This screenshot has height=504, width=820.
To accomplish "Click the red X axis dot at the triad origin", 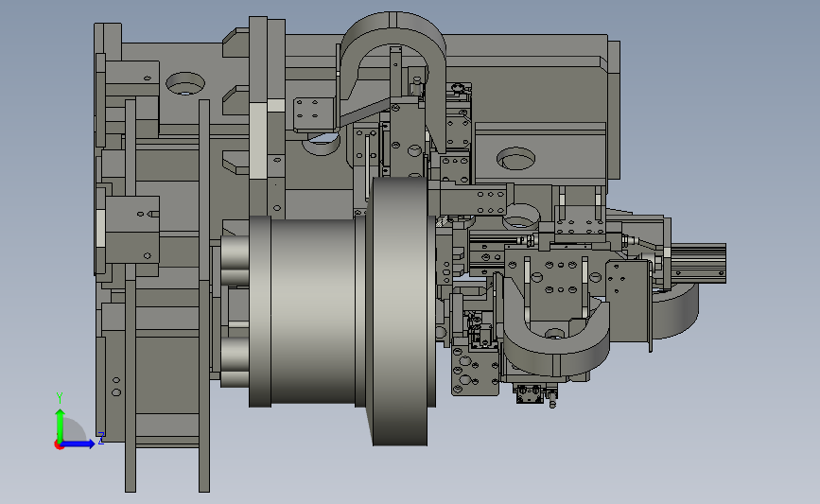I will click(x=59, y=445).
